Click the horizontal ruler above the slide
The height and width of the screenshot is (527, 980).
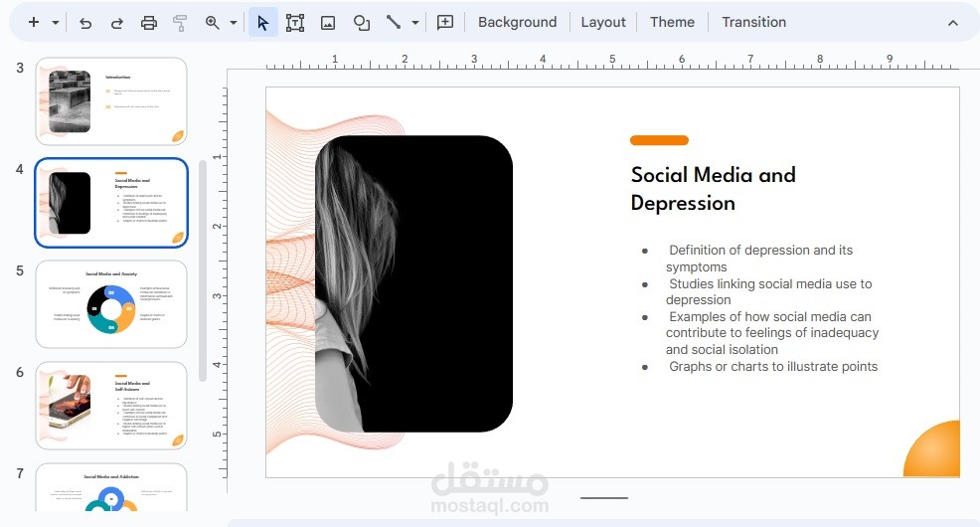coord(612,62)
